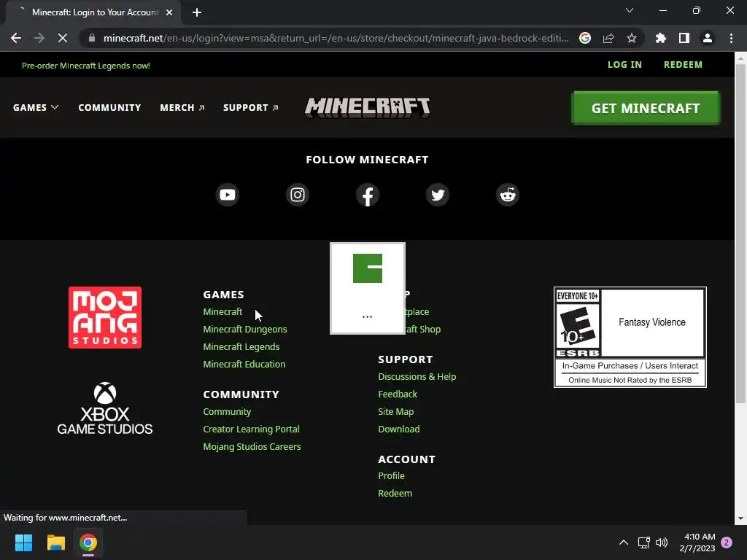Open the Feedback link
The width and height of the screenshot is (747, 560).
click(x=398, y=394)
